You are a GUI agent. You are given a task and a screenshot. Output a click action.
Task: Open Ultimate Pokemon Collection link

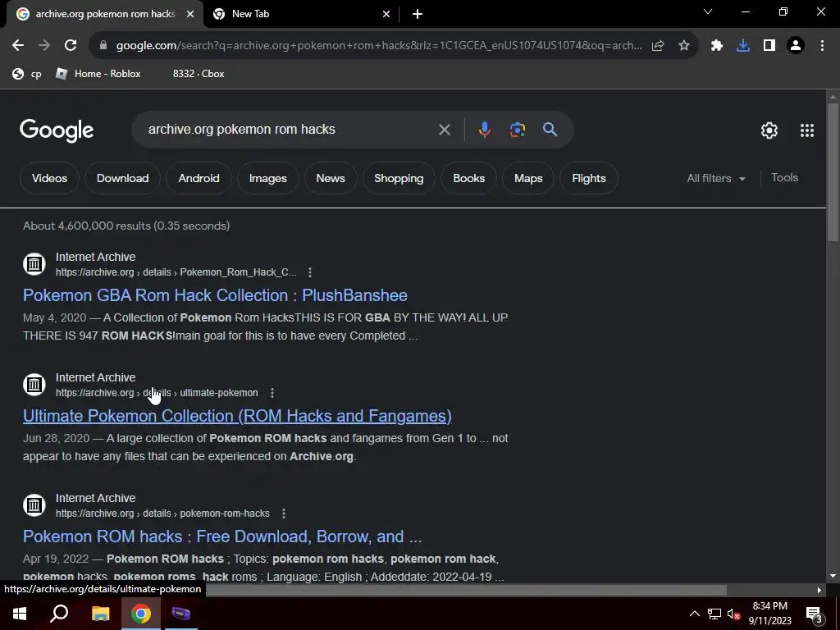point(237,416)
